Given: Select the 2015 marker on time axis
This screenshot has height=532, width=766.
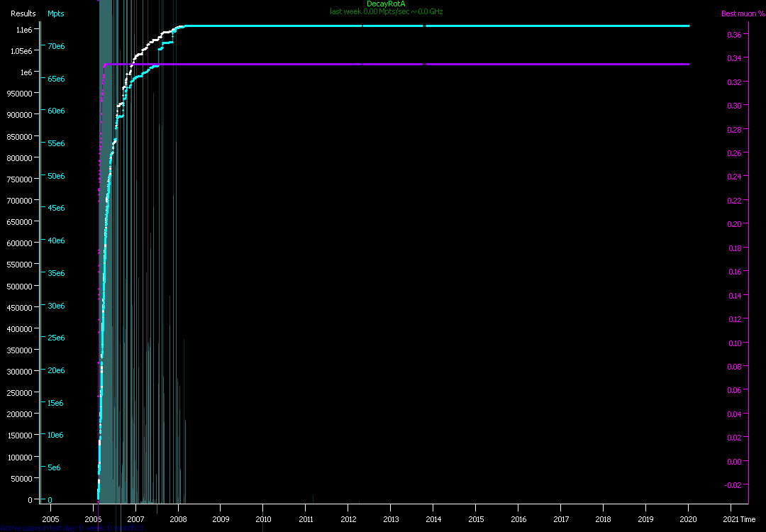Looking at the screenshot, I should point(475,519).
